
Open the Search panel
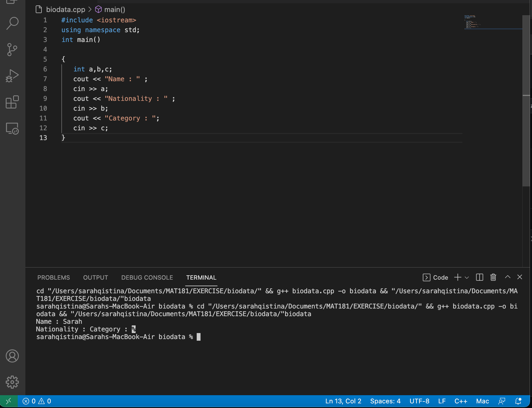click(12, 23)
